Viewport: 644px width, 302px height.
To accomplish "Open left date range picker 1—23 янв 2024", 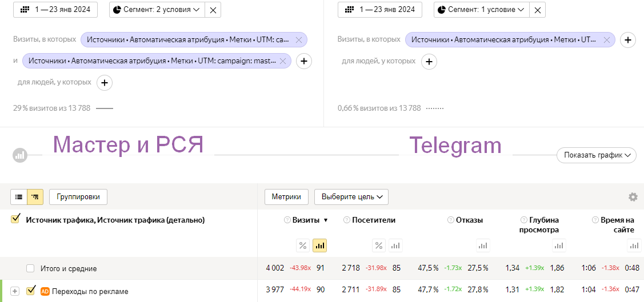I will tap(55, 10).
